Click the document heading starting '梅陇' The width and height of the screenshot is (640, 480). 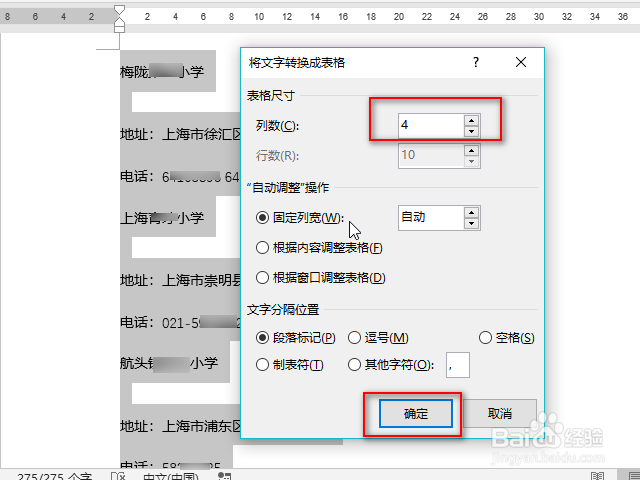pyautogui.click(x=162, y=72)
